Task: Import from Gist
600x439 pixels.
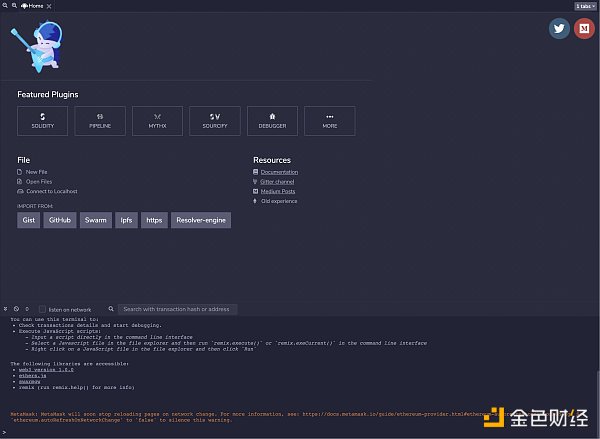Action: (x=29, y=219)
